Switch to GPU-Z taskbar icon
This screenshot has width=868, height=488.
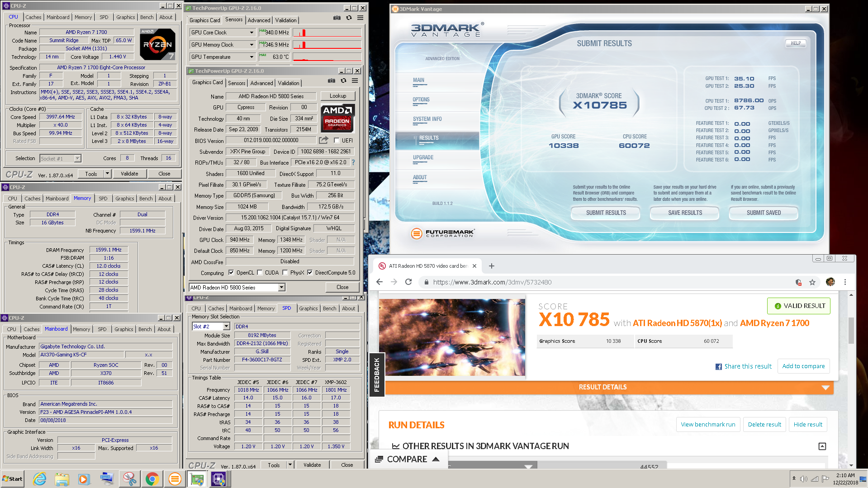coord(197,479)
